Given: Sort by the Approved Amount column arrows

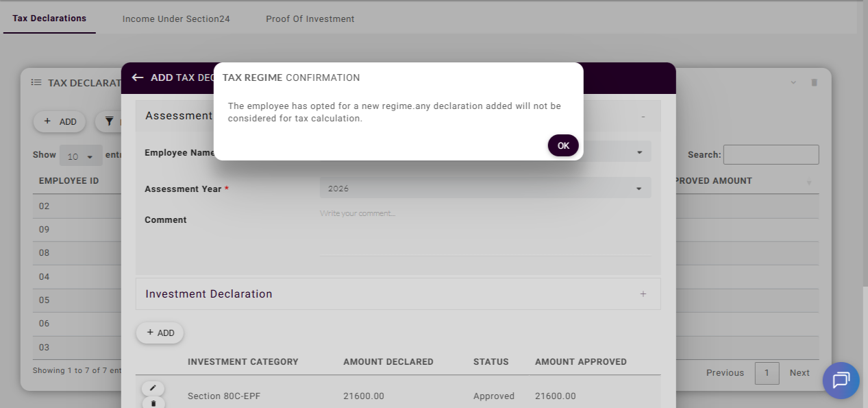Looking at the screenshot, I should point(808,182).
